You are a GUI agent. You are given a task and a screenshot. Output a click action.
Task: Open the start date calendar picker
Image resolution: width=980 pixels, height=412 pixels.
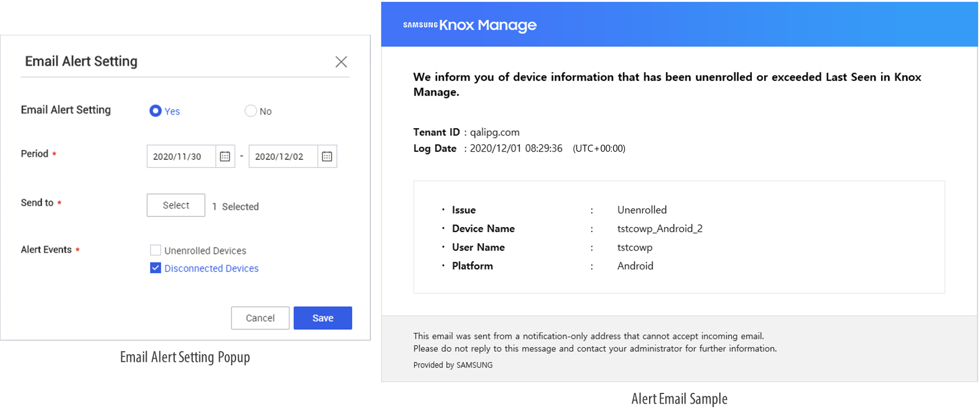[x=225, y=156]
